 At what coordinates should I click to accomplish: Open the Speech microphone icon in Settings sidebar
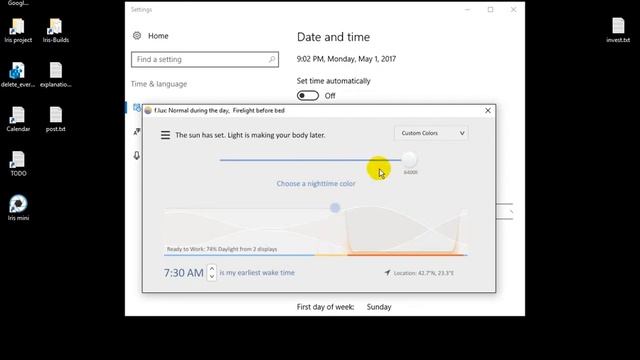coord(137,156)
